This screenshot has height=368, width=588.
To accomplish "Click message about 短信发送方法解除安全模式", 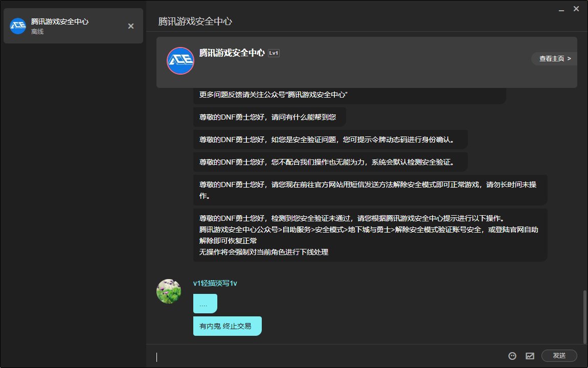I will (370, 190).
